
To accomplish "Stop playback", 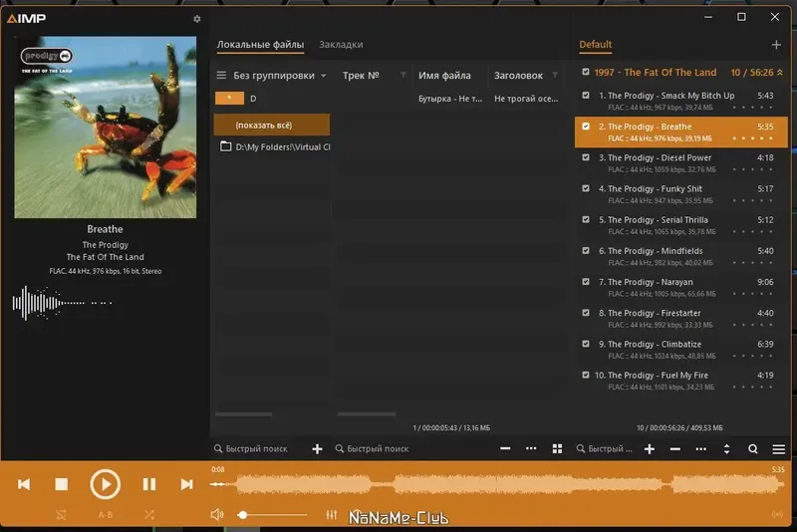I will pos(62,484).
